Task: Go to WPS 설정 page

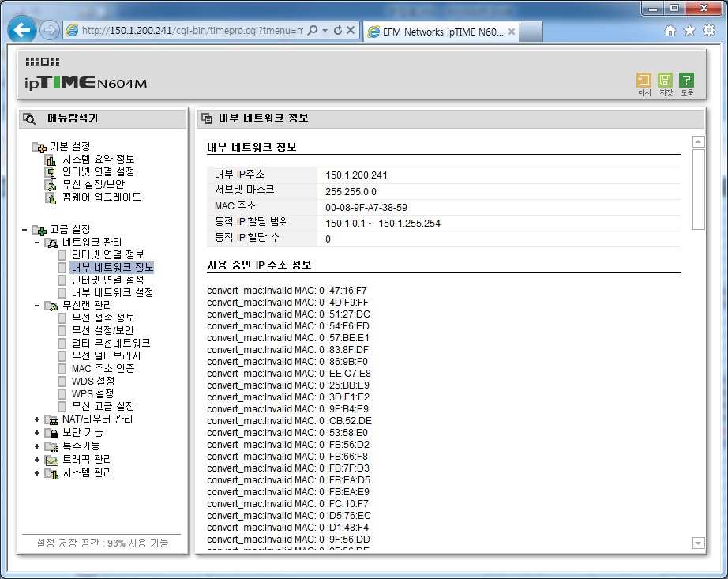Action: (93, 393)
